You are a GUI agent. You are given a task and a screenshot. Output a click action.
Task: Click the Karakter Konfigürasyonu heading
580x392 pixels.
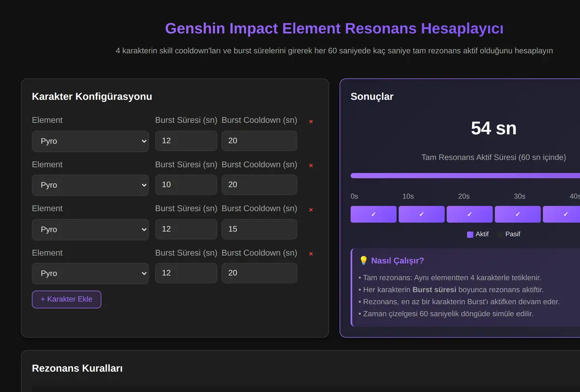[92, 97]
